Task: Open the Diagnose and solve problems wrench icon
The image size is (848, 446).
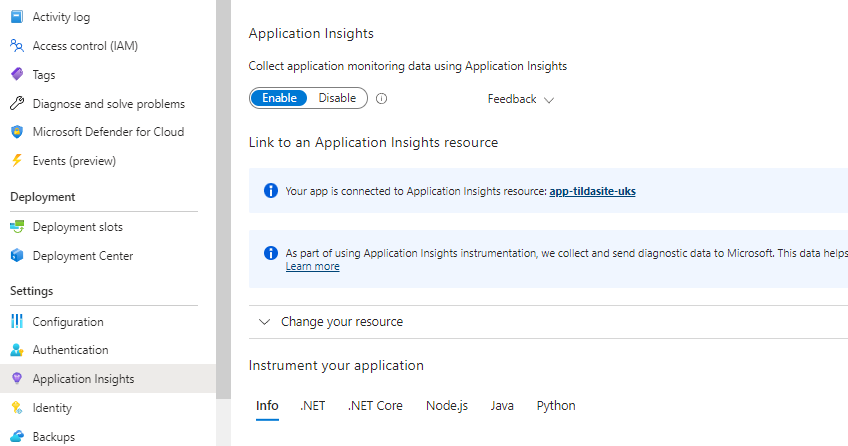Action: coord(17,103)
